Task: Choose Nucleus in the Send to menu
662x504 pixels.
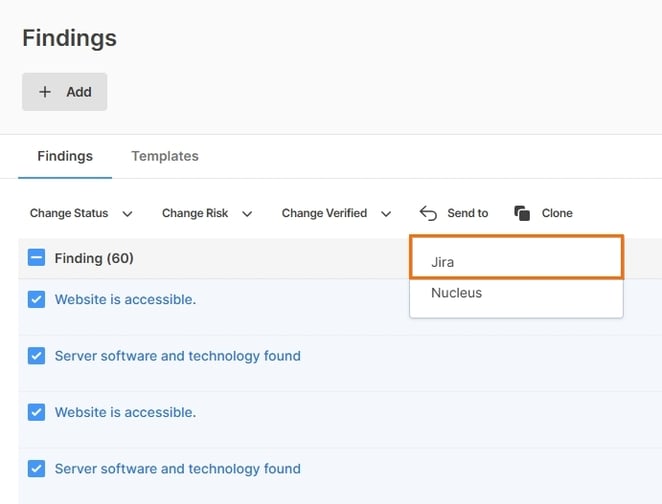Action: click(x=456, y=293)
